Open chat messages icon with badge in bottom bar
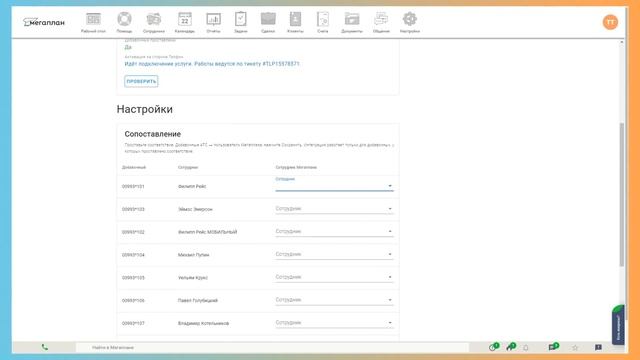The image size is (640, 360). (553, 347)
